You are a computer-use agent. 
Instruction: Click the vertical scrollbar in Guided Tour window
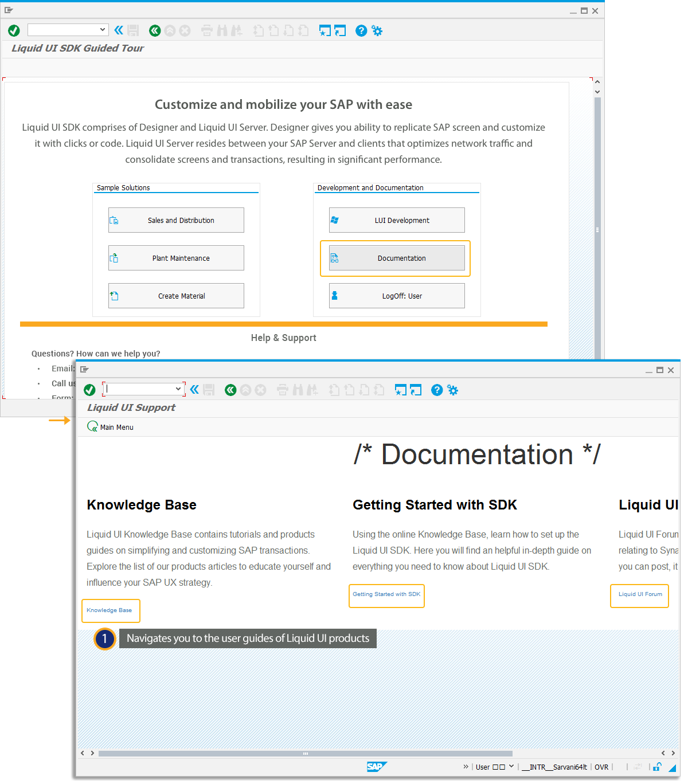(x=597, y=228)
